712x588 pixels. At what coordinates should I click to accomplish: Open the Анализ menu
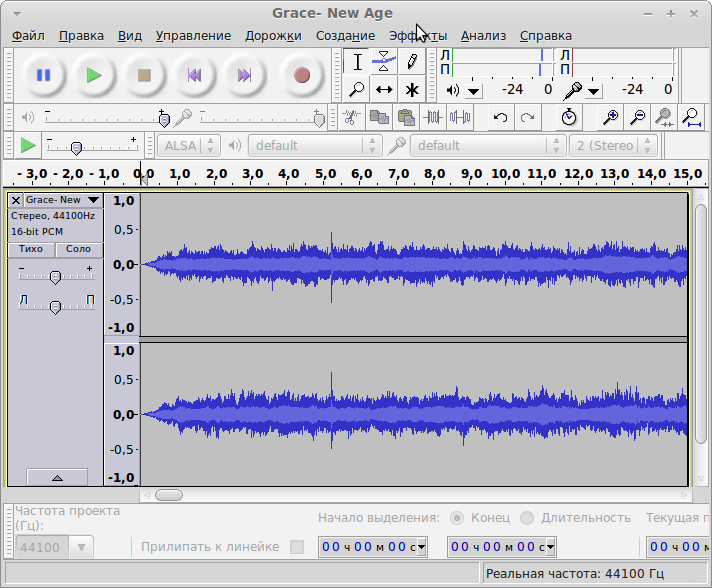[484, 36]
